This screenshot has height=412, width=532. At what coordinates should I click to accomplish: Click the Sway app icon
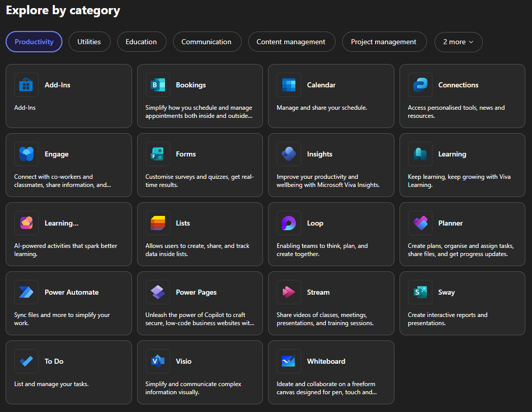coord(420,292)
